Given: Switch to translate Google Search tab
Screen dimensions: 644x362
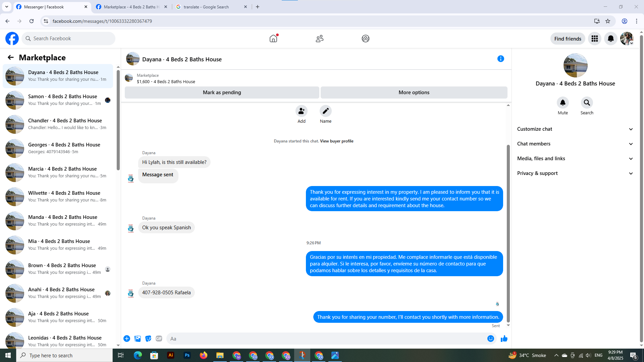Looking at the screenshot, I should 206,7.
